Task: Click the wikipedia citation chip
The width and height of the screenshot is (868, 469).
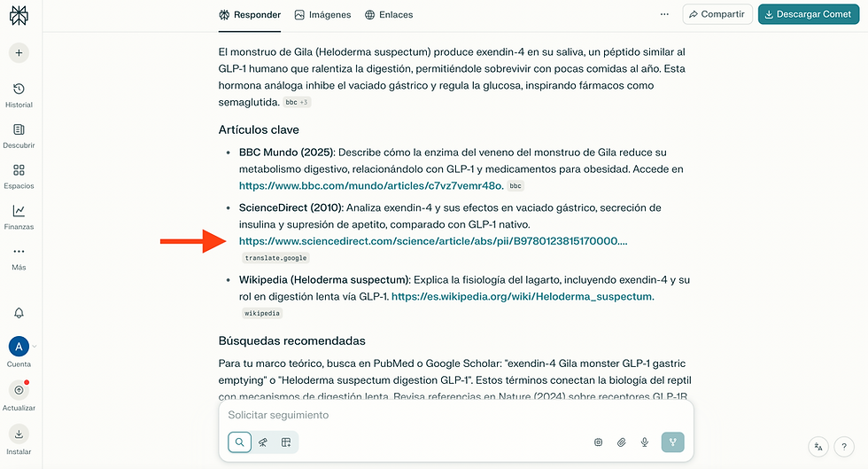Action: point(262,313)
